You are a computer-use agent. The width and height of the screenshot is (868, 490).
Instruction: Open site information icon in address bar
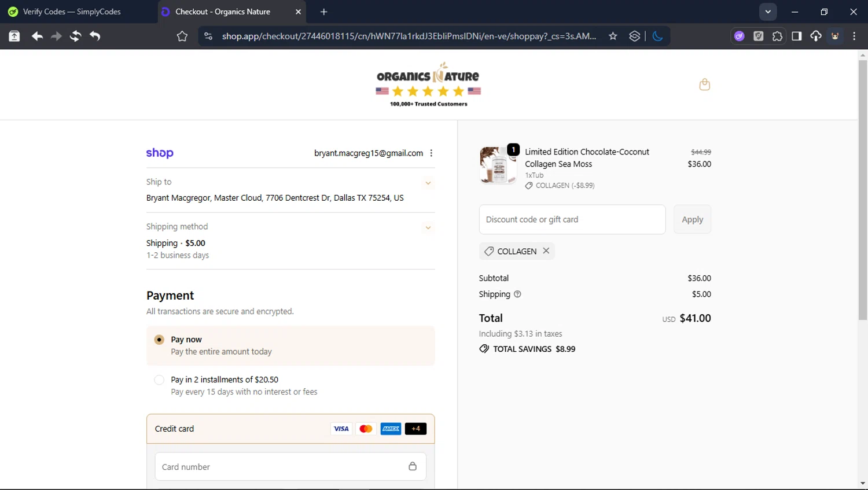(208, 36)
